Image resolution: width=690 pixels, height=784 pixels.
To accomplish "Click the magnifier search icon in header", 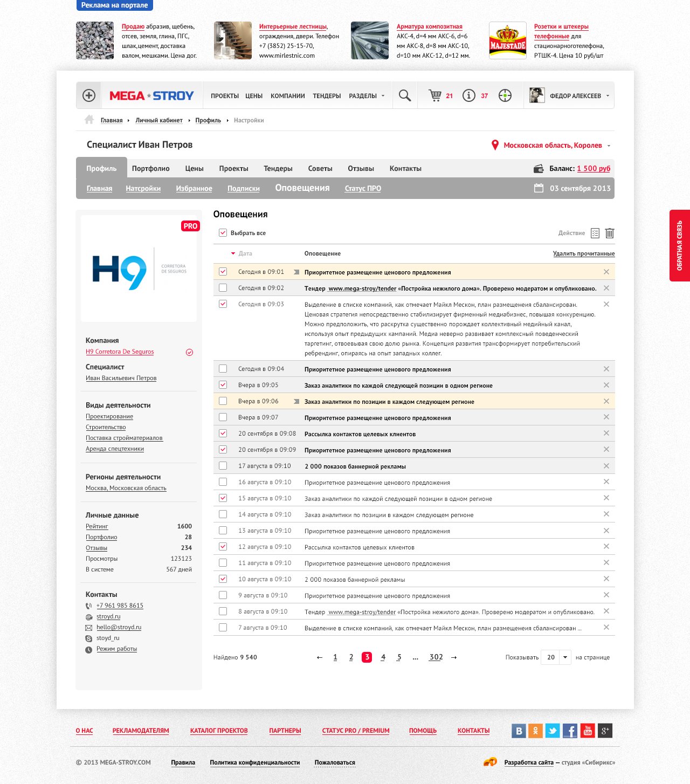I will (405, 95).
